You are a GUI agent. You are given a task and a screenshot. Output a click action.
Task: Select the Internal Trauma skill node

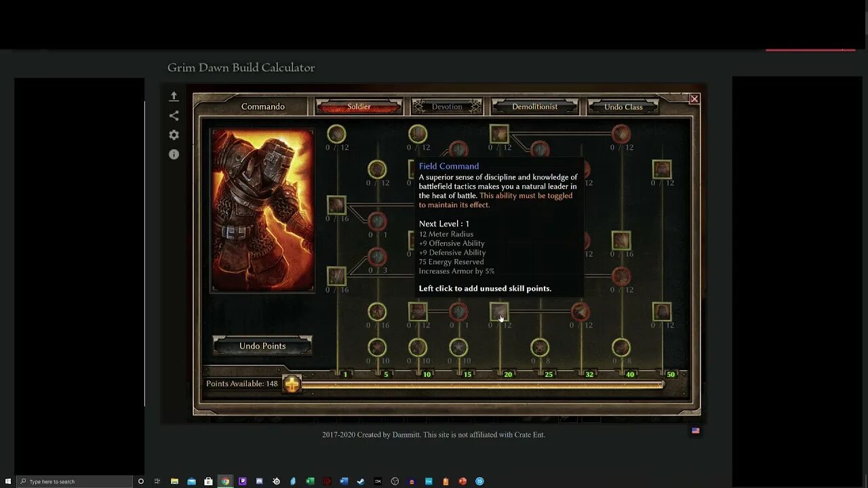[621, 276]
